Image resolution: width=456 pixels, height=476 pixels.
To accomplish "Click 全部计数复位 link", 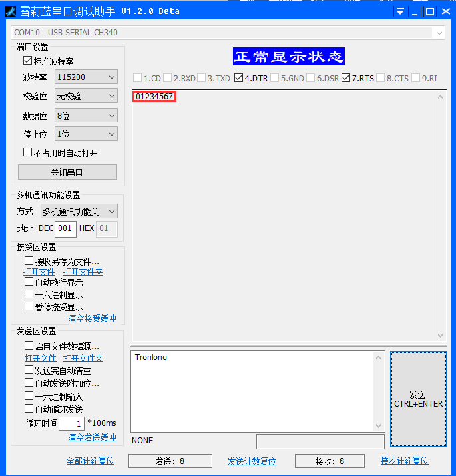I will 90,461.
